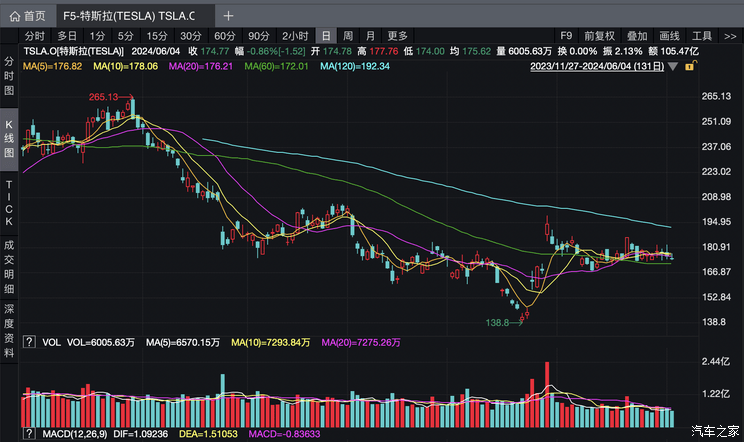Click the DIF=1.09236 value

[140, 434]
